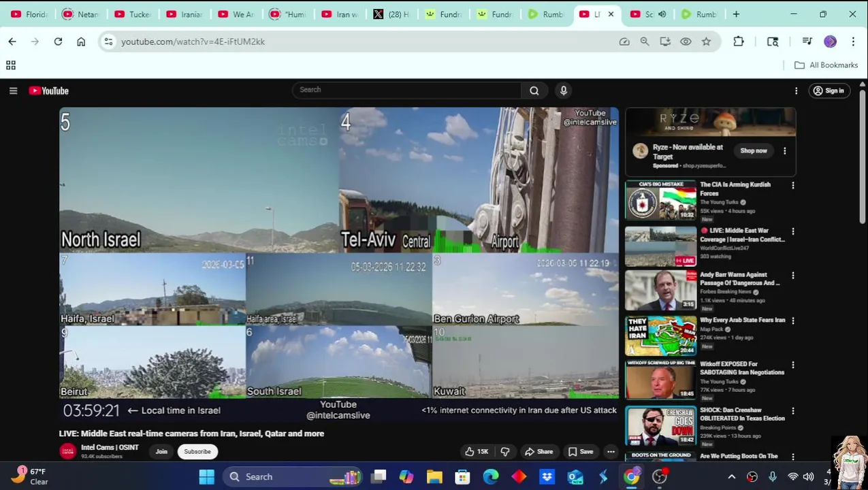Switch to the first Rumble tab
The image size is (868, 490).
pos(547,14)
